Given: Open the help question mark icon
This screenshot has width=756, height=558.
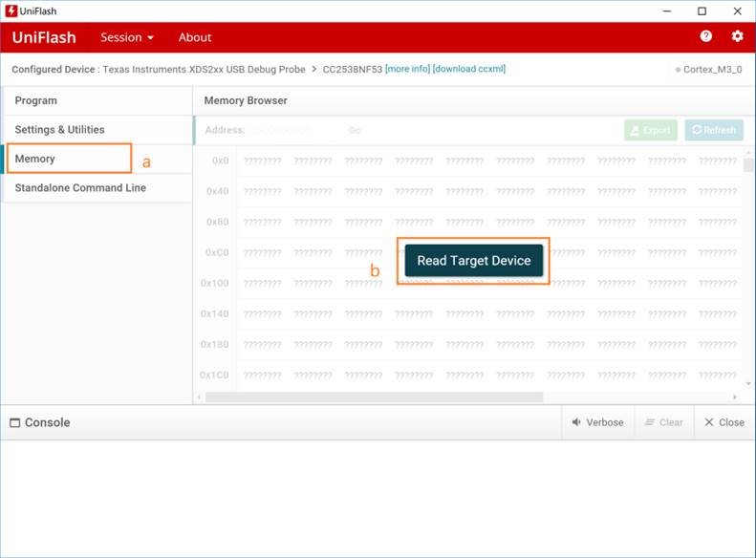Looking at the screenshot, I should [x=705, y=36].
